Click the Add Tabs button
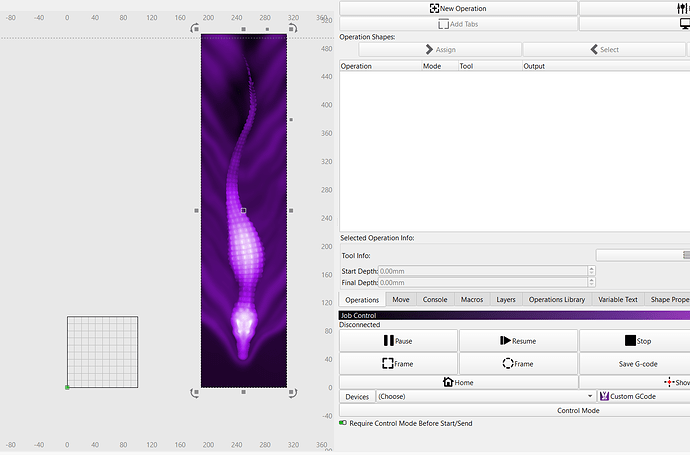This screenshot has height=455, width=690. pos(458,24)
